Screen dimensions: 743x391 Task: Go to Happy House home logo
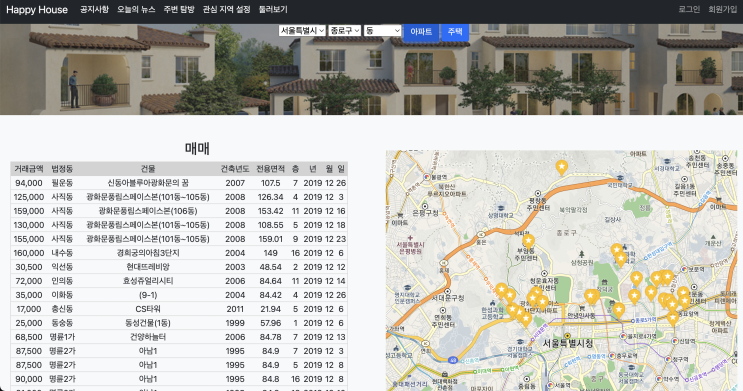pyautogui.click(x=37, y=9)
